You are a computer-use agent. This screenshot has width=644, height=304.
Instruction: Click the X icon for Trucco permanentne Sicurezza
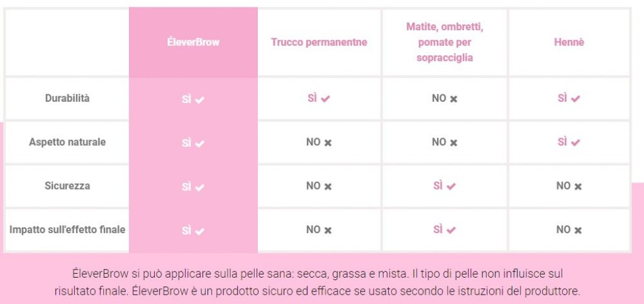pyautogui.click(x=328, y=187)
